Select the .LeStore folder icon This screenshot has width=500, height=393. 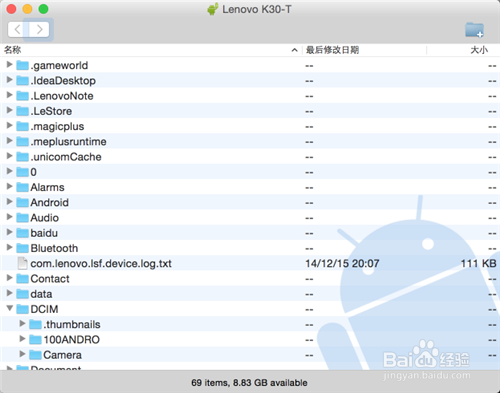[x=23, y=111]
